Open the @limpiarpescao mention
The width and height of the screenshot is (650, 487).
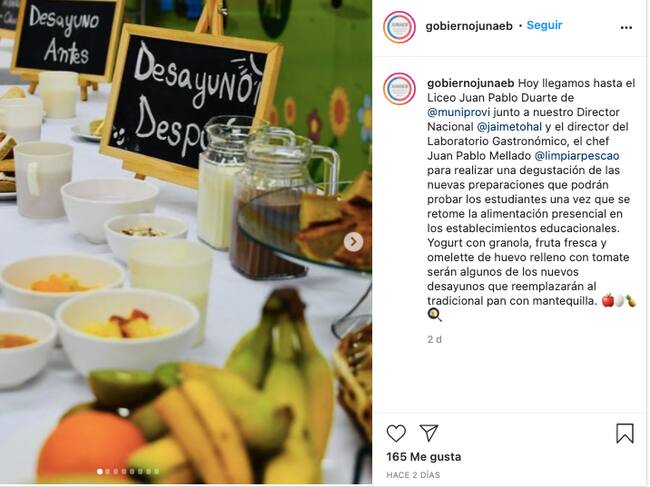(577, 156)
